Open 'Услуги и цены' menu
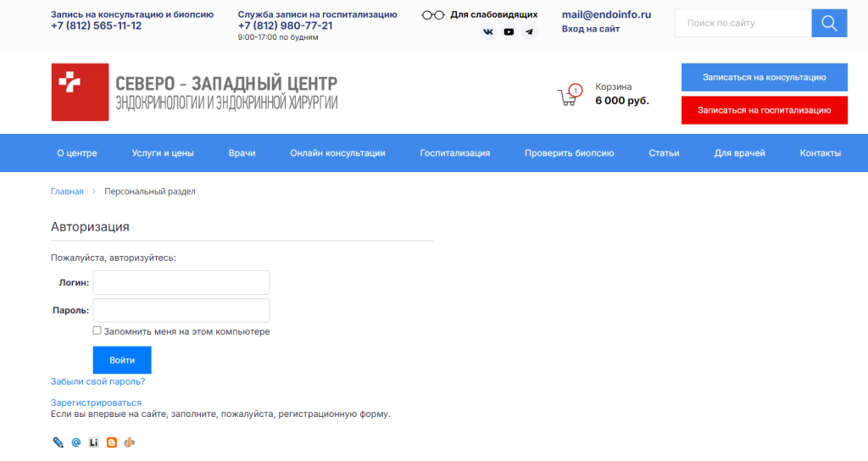 [x=163, y=153]
